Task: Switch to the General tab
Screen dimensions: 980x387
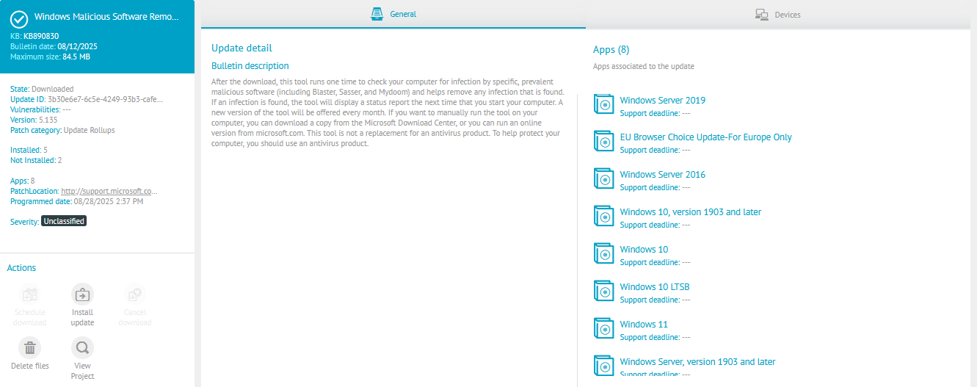Action: (393, 14)
